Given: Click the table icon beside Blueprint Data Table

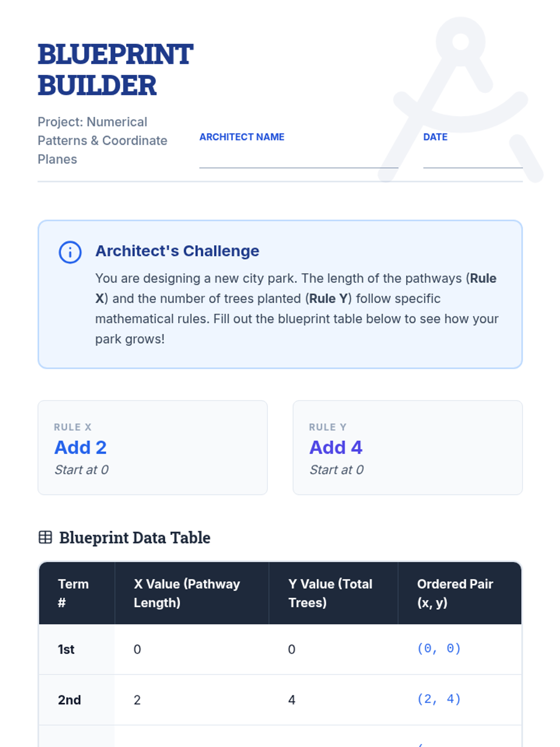Looking at the screenshot, I should point(45,537).
